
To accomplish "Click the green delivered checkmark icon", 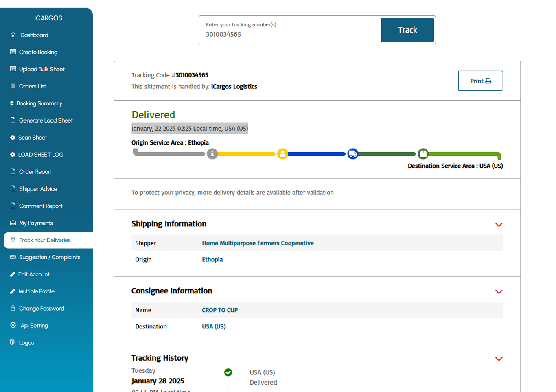I will [x=228, y=372].
